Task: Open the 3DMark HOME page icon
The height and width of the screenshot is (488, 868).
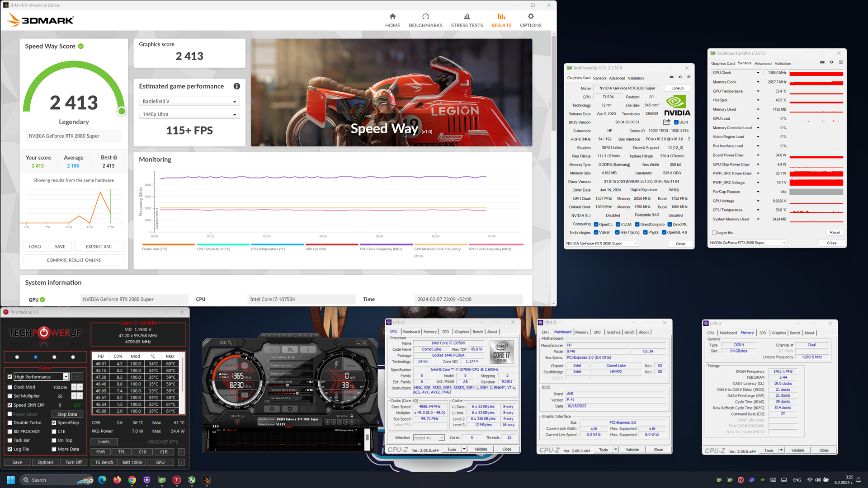Action: click(392, 16)
